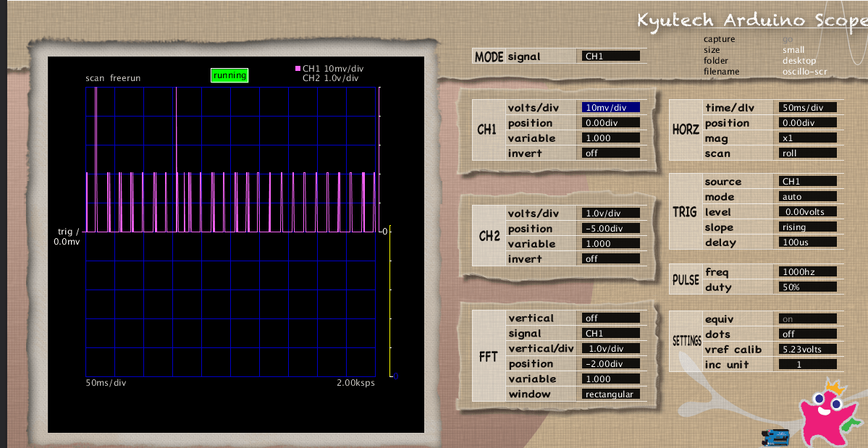
Task: Click the CH1 10mv/div legend text
Action: tap(333, 69)
